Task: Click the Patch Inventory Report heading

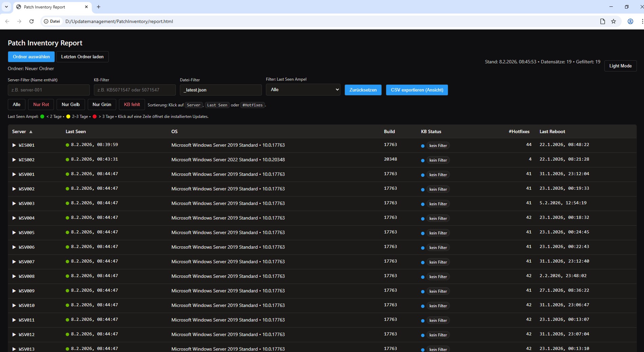Action: pos(45,43)
